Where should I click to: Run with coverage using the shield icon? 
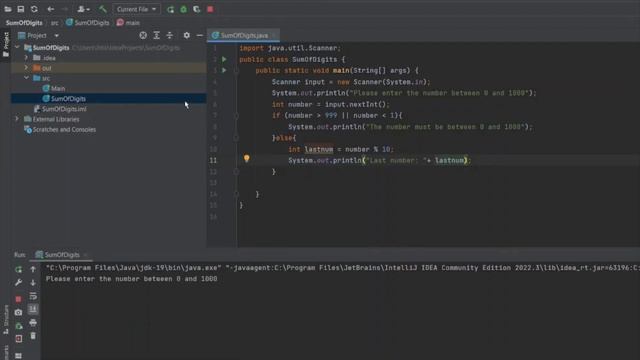(197, 9)
